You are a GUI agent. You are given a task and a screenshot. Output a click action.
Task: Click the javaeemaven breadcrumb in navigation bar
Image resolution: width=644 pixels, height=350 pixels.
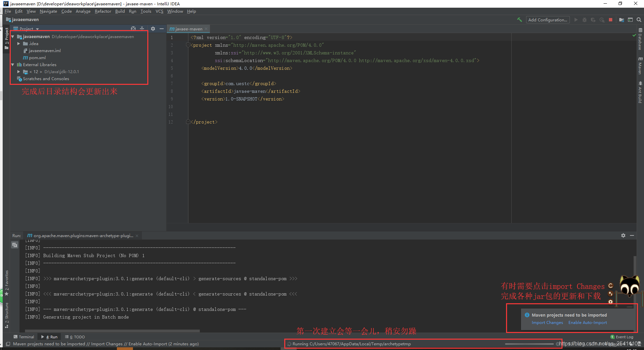tap(22, 20)
